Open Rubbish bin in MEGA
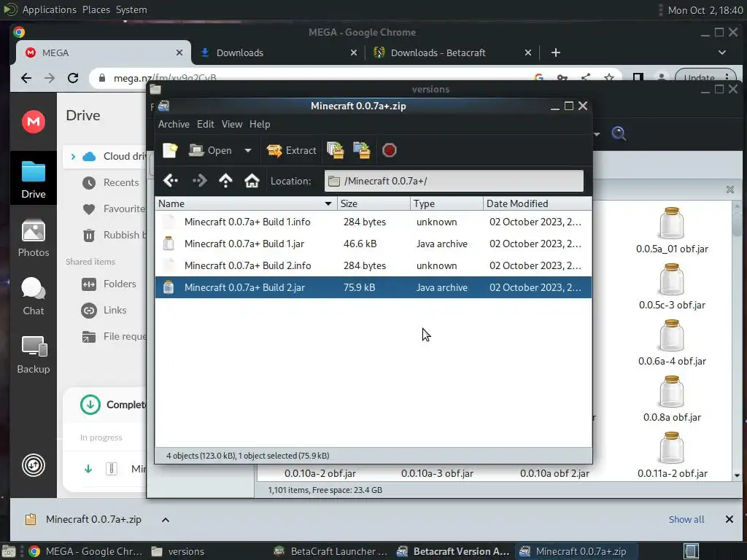Viewport: 747px width, 560px height. pos(113,236)
